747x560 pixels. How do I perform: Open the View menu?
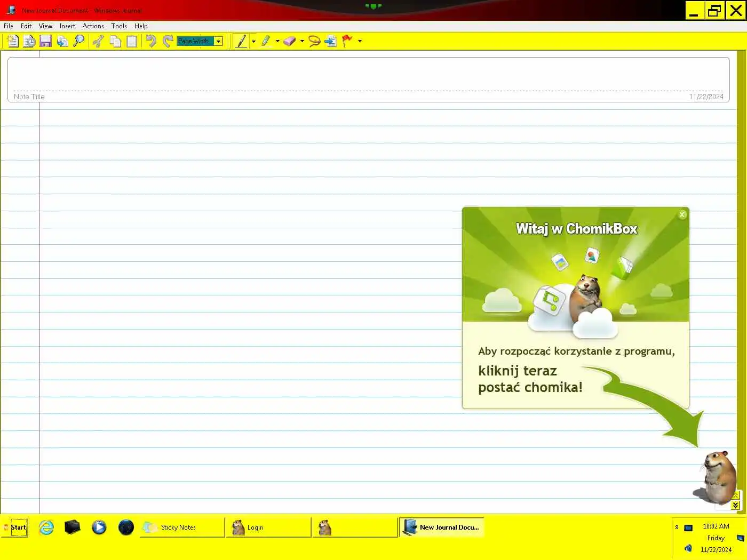pyautogui.click(x=45, y=26)
